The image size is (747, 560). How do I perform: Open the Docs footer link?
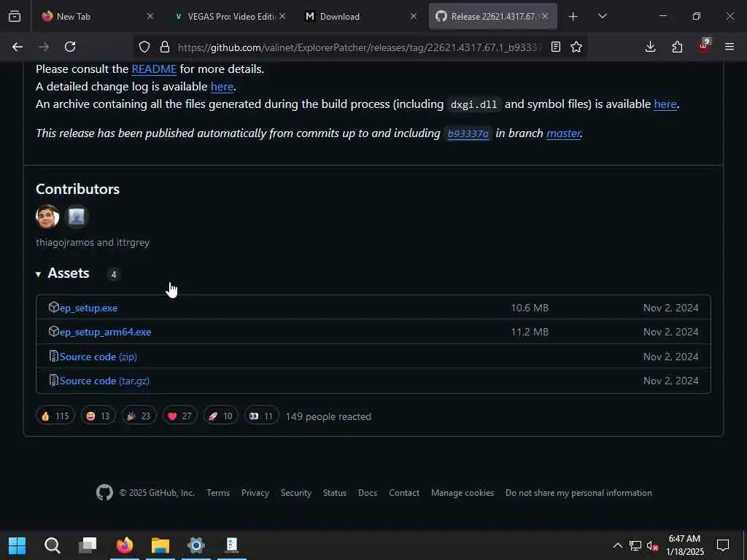368,493
